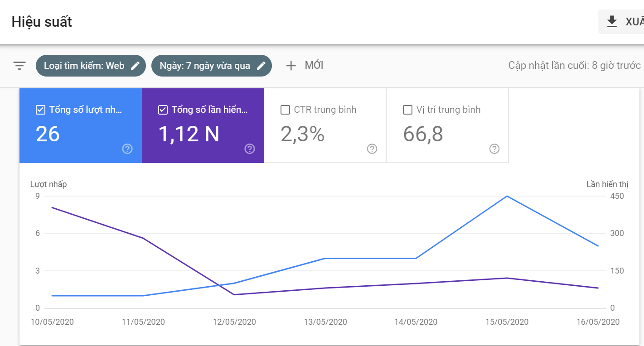Viewport: 644px width, 346px height.
Task: Uncheck Tổng số lượt nhấp checkbox
Action: click(x=40, y=110)
